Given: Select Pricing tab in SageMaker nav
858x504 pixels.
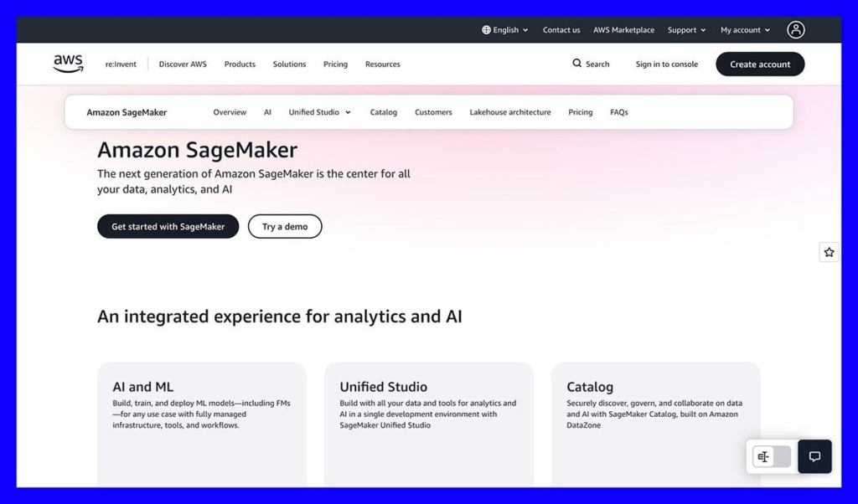Looking at the screenshot, I should click(580, 112).
